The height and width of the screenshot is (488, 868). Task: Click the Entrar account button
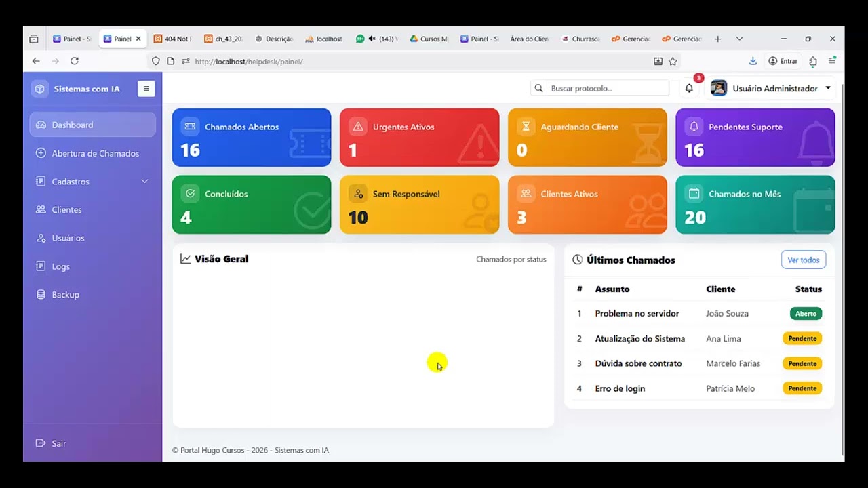pos(783,61)
